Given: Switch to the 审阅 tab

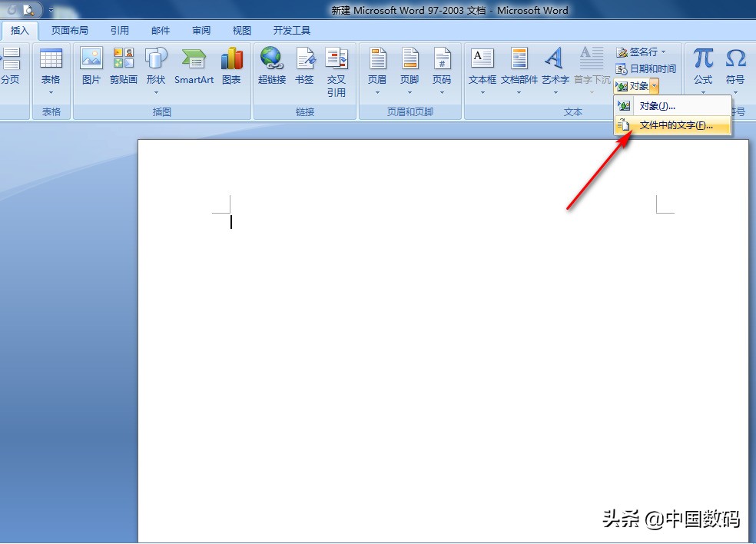Looking at the screenshot, I should pos(201,31).
